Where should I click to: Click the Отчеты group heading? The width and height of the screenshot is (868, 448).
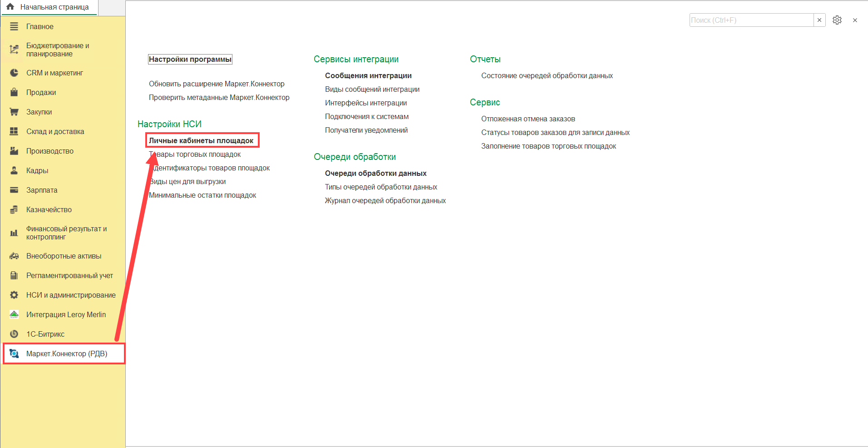(485, 59)
